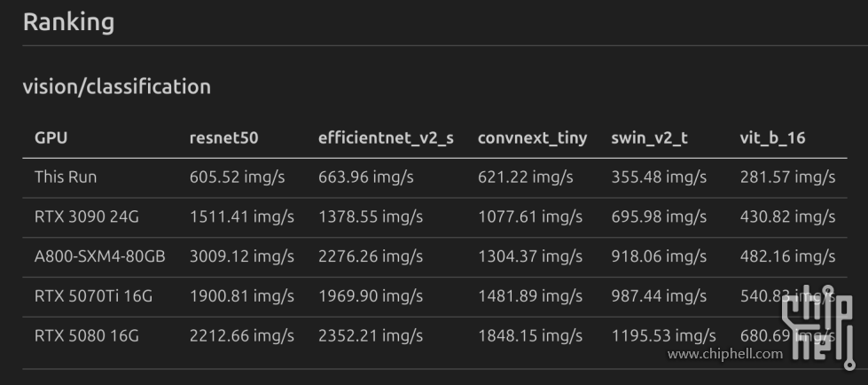Click the vit_b_16 column header

772,138
